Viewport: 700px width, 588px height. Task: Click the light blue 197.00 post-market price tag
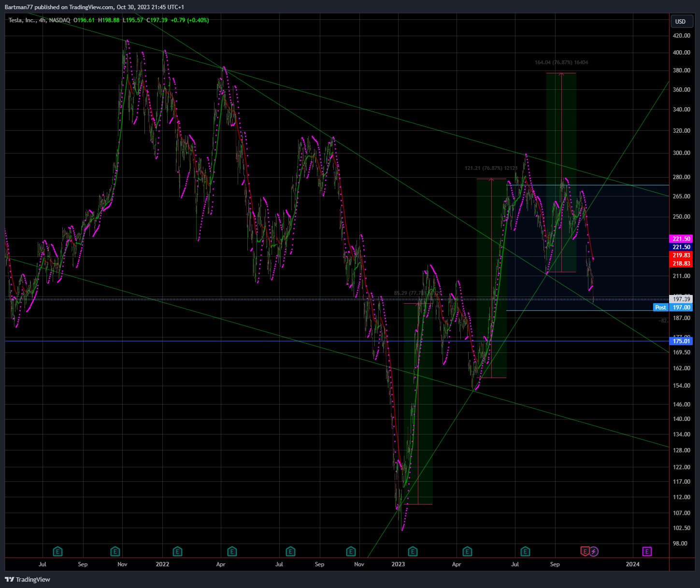(681, 308)
